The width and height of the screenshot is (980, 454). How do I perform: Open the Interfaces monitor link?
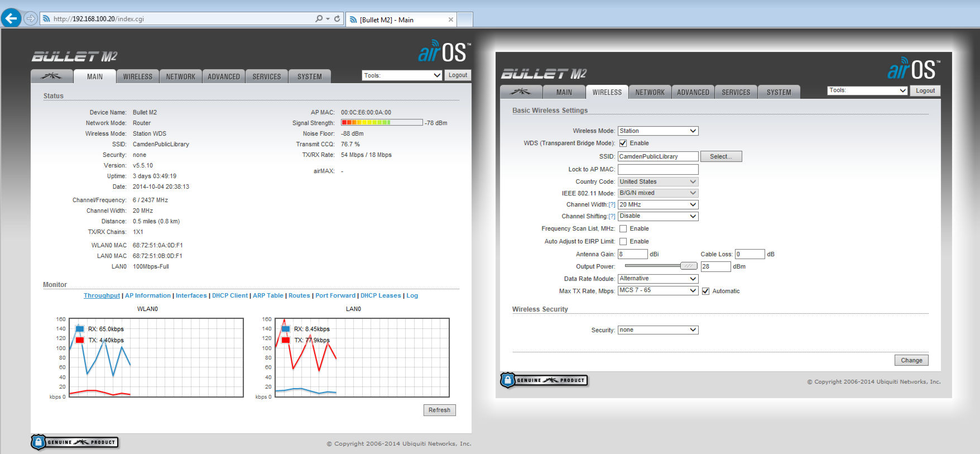191,295
